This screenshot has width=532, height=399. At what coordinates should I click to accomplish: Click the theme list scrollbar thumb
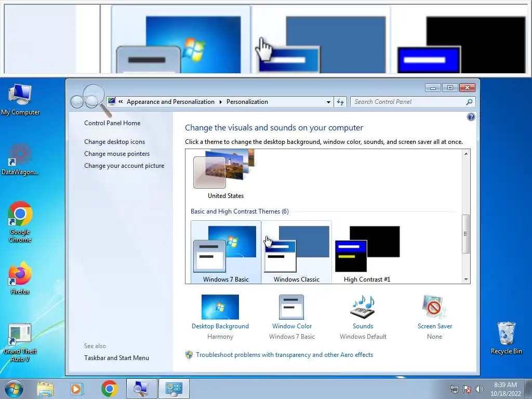(466, 234)
